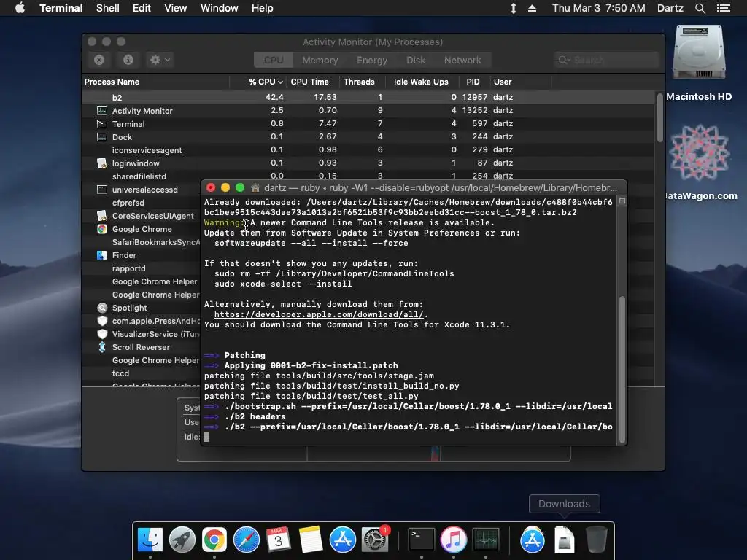Open Safari from the Dock
This screenshot has width=747, height=560.
tap(247, 540)
